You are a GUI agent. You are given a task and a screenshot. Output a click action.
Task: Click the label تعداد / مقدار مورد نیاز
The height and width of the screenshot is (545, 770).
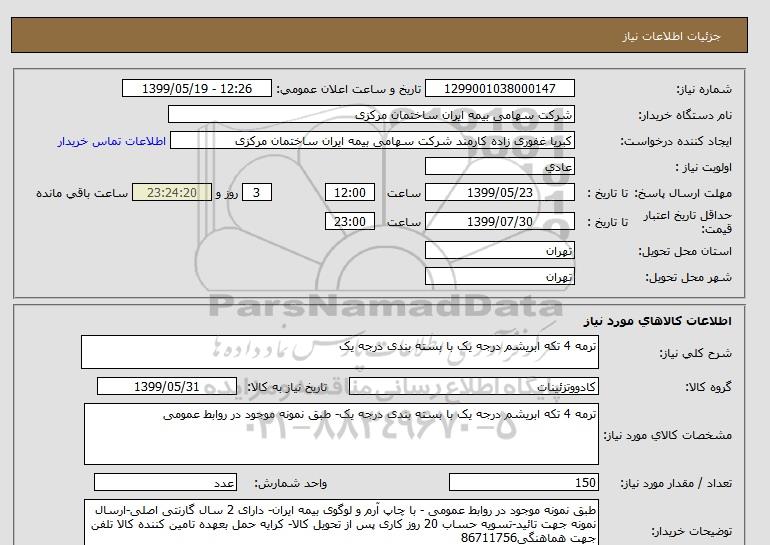click(x=676, y=484)
